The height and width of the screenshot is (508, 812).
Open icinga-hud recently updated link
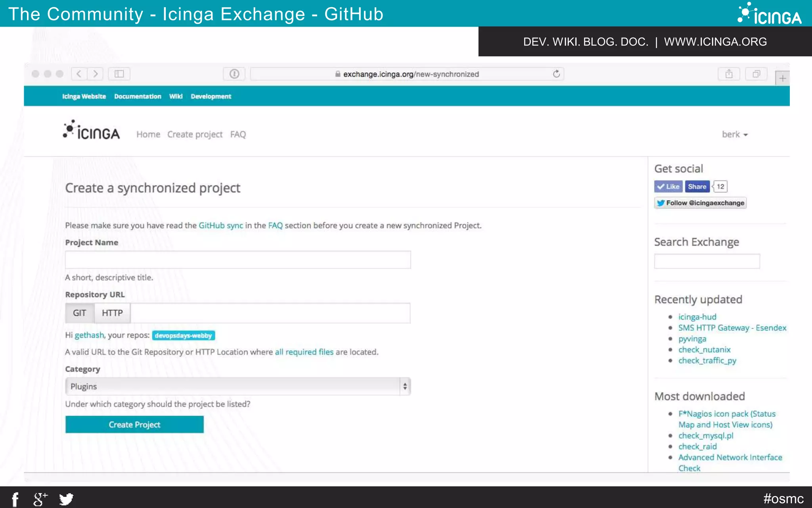[697, 317]
